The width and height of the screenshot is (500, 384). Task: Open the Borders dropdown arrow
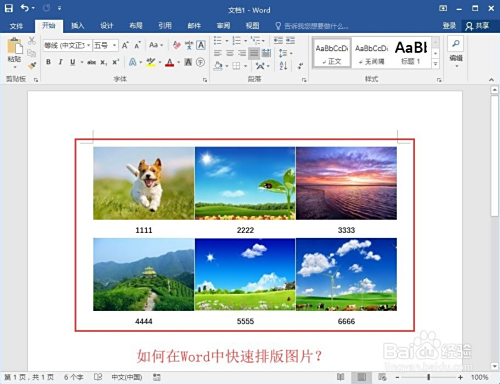click(x=245, y=66)
